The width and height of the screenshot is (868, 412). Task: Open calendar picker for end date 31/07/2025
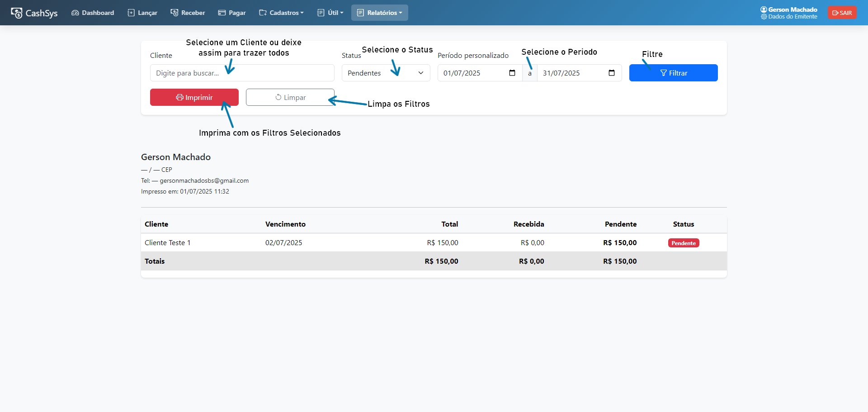612,73
